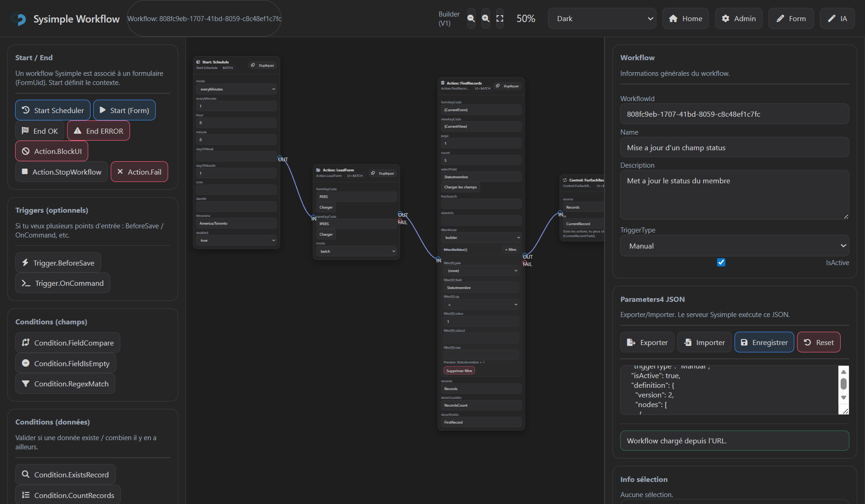865x504 pixels.
Task: Click the Start Schedule OUT port
Action: pos(280,159)
